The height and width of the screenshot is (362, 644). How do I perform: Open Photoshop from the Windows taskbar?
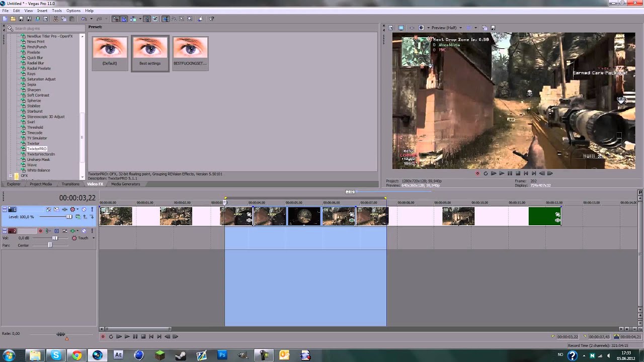click(x=222, y=355)
